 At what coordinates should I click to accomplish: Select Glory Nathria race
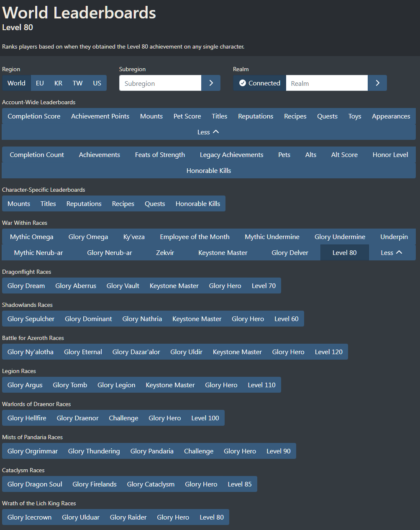click(142, 319)
